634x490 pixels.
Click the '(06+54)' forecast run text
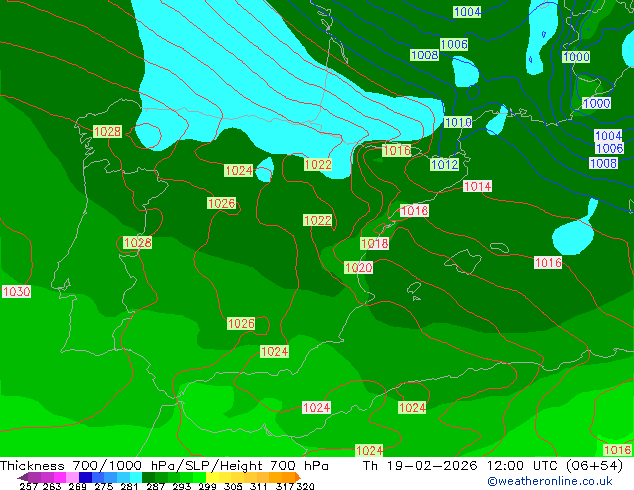[594, 466]
